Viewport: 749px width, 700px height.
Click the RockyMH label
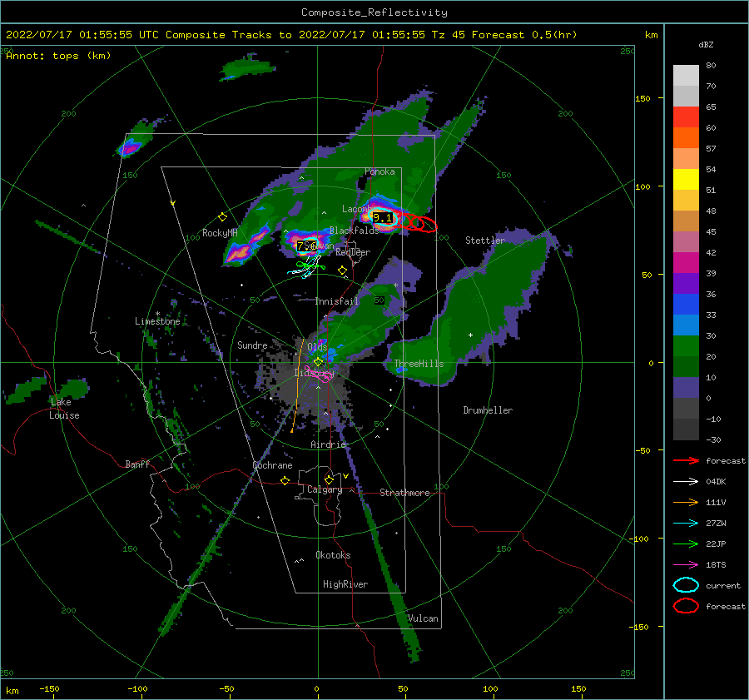220,233
